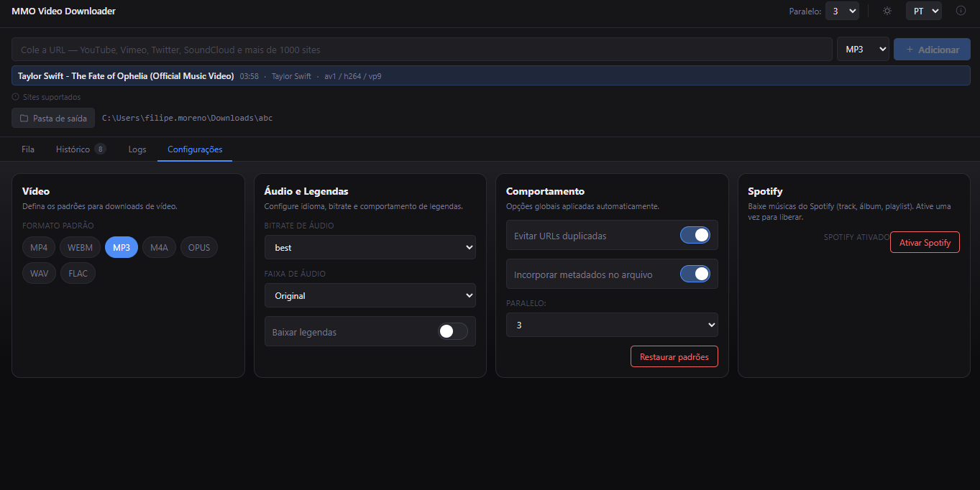Click the Comportamento heading

(545, 191)
